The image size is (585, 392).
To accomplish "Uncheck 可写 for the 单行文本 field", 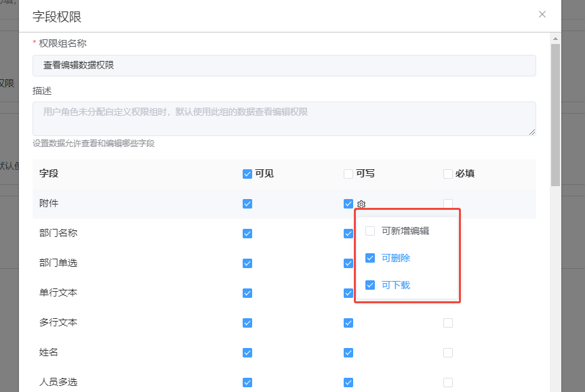I will click(x=348, y=293).
